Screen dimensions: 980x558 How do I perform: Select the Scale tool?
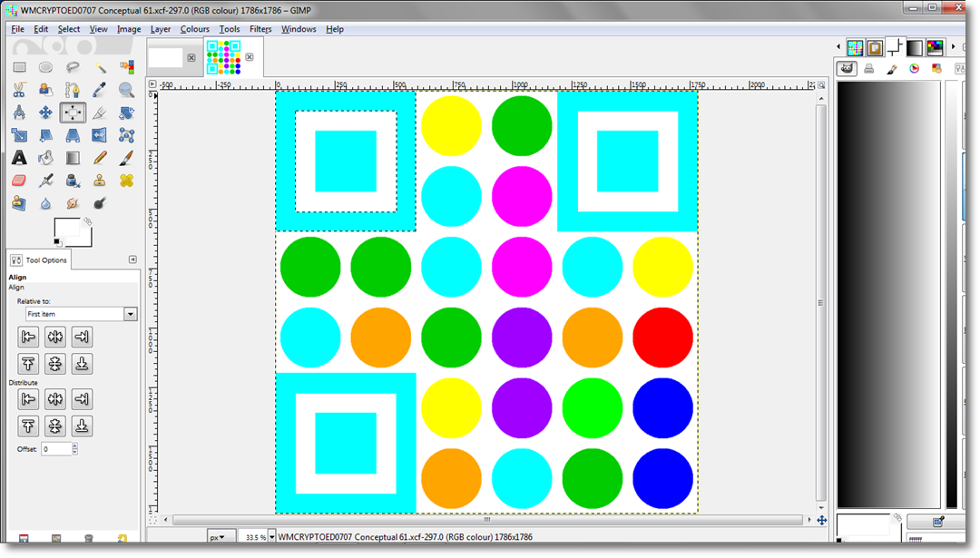[19, 135]
